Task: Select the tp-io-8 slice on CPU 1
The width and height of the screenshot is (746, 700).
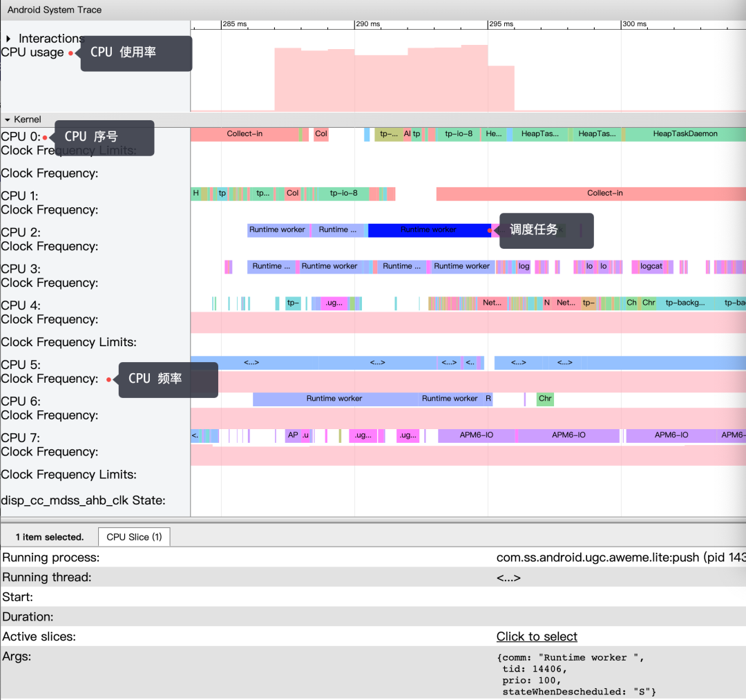Action: pos(343,193)
